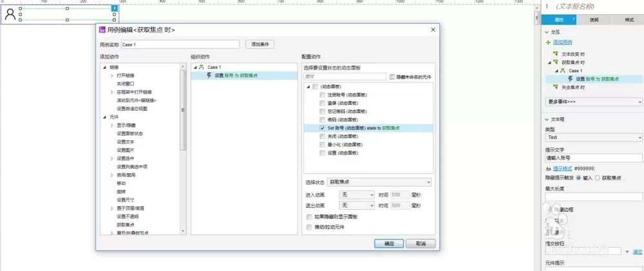Select 输入 radio for hide hint trigger
Viewport: 644px width, 271px height.
coord(579,178)
